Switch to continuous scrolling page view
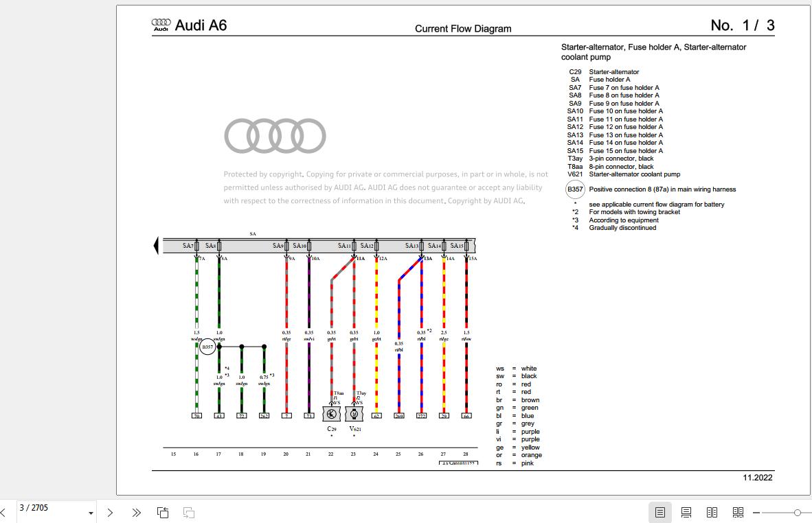The image size is (812, 523). click(x=686, y=512)
